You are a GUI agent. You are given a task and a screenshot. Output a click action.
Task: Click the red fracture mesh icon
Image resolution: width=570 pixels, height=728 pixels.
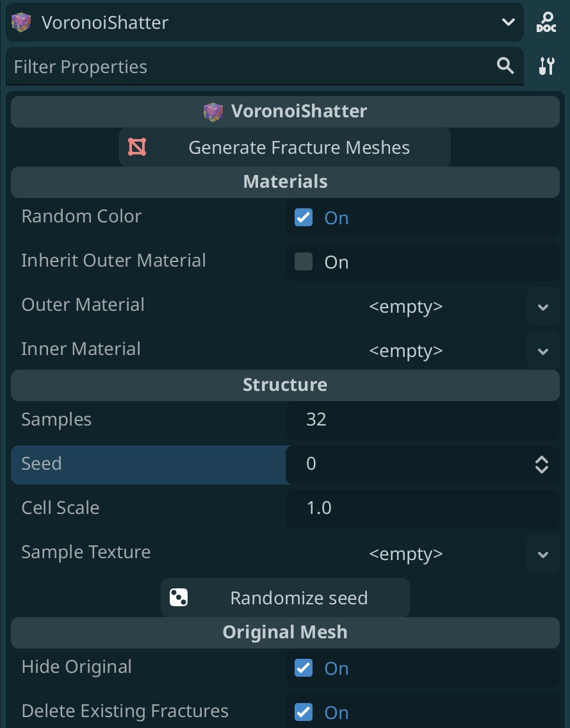[x=137, y=147]
